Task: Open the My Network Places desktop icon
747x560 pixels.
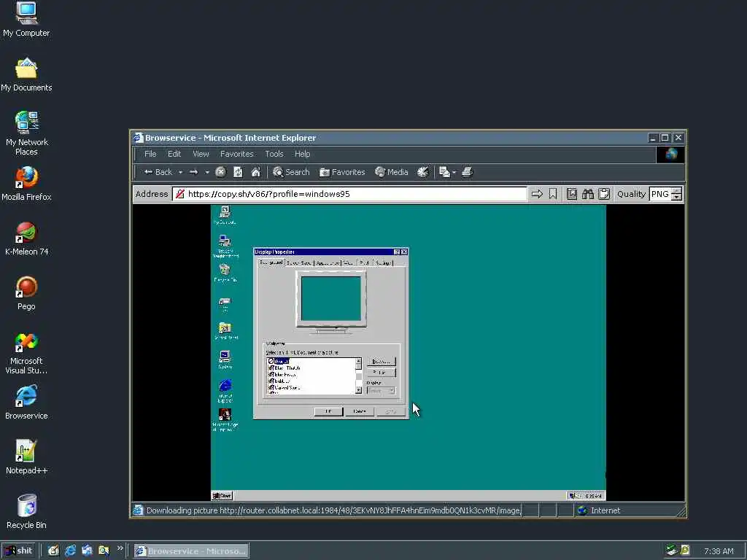Action: coord(26,133)
